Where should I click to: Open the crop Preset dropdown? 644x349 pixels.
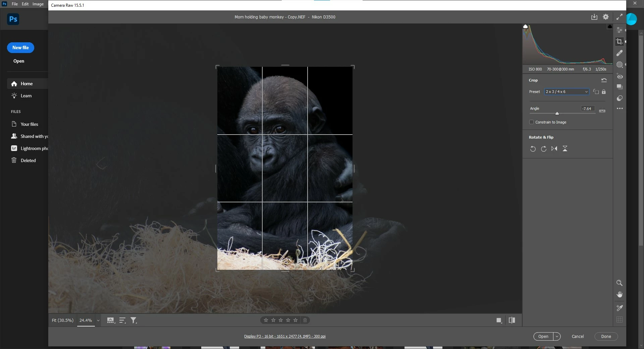[567, 92]
